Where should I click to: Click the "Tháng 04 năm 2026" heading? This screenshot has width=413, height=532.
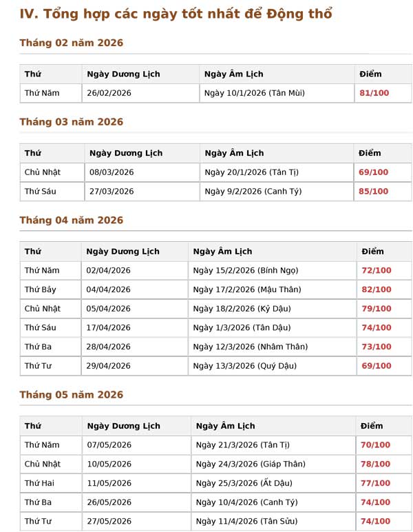(x=71, y=221)
